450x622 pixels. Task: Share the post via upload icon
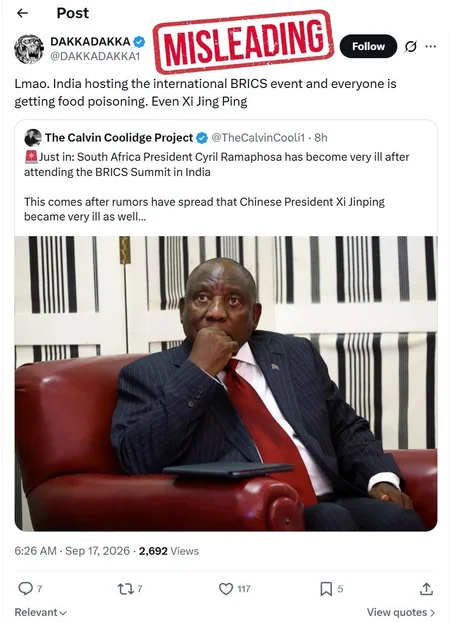tap(426, 589)
